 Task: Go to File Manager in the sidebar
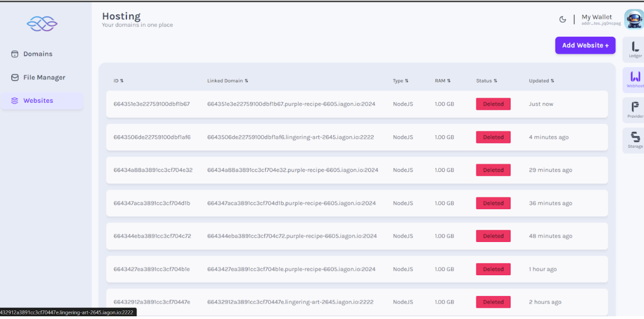(x=44, y=78)
